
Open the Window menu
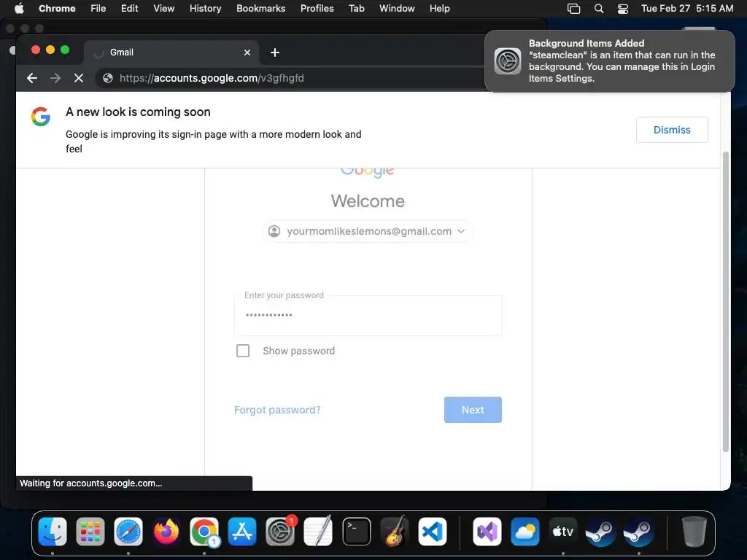pos(397,8)
